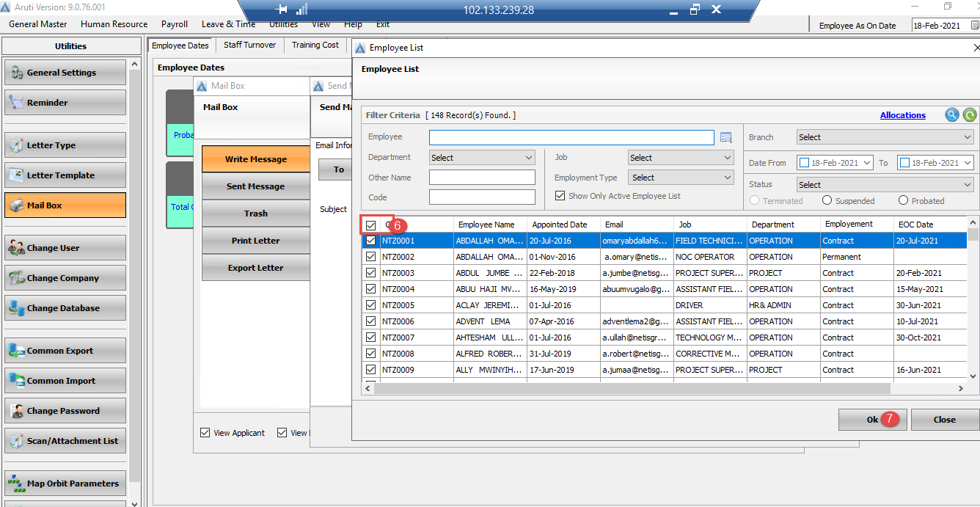Select the Suspended status radio button
The image size is (980, 507).
827,200
